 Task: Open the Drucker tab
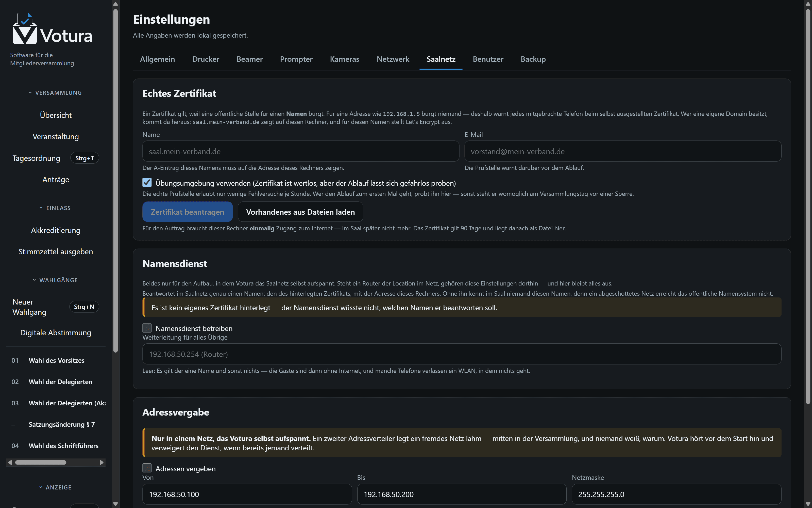point(206,59)
